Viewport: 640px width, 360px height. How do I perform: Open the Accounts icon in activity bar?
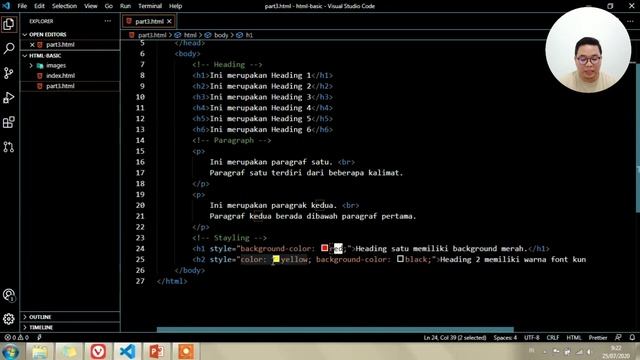(x=9, y=295)
